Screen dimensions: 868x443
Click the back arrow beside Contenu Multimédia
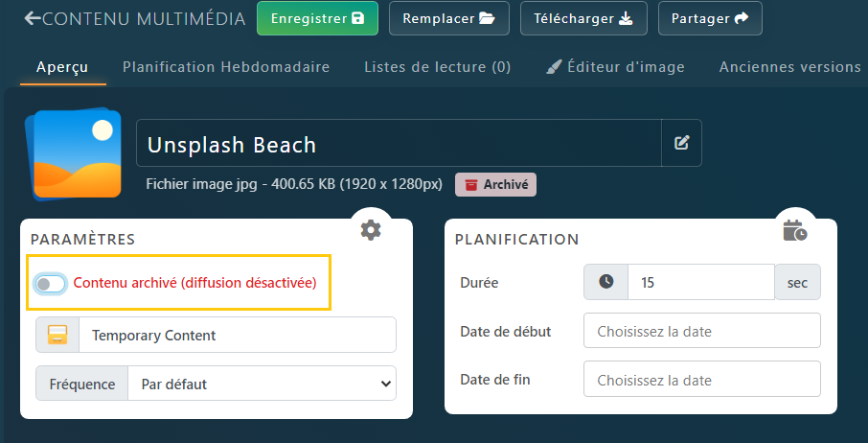click(x=34, y=18)
